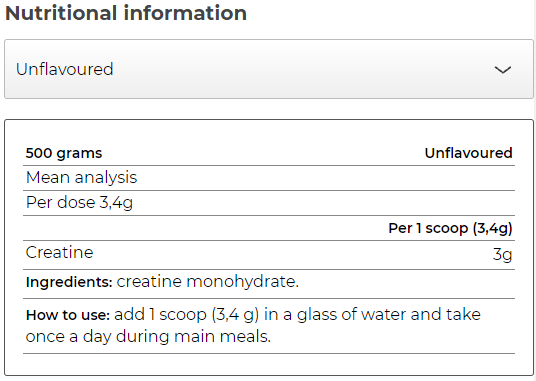Click the right scrollbar edge of page
The height and width of the screenshot is (381, 536).
[x=535, y=190]
